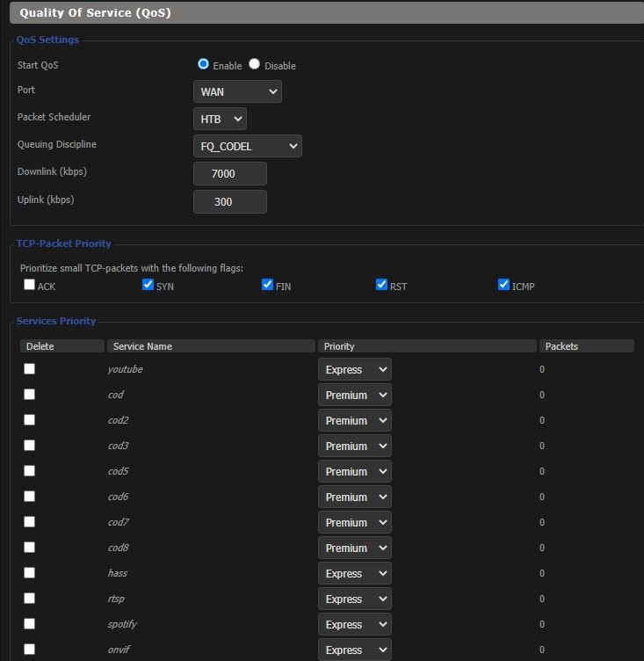Open the priority dropdown for hass
644x661 pixels.
[x=354, y=574]
